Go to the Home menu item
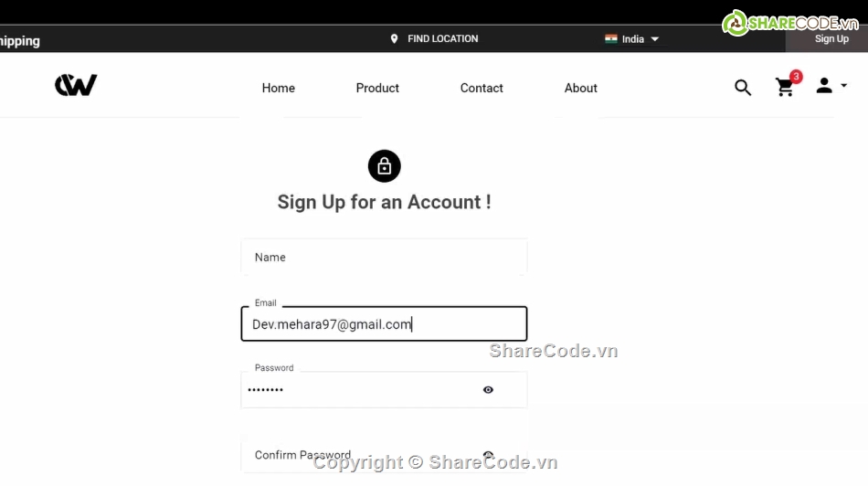 [279, 88]
